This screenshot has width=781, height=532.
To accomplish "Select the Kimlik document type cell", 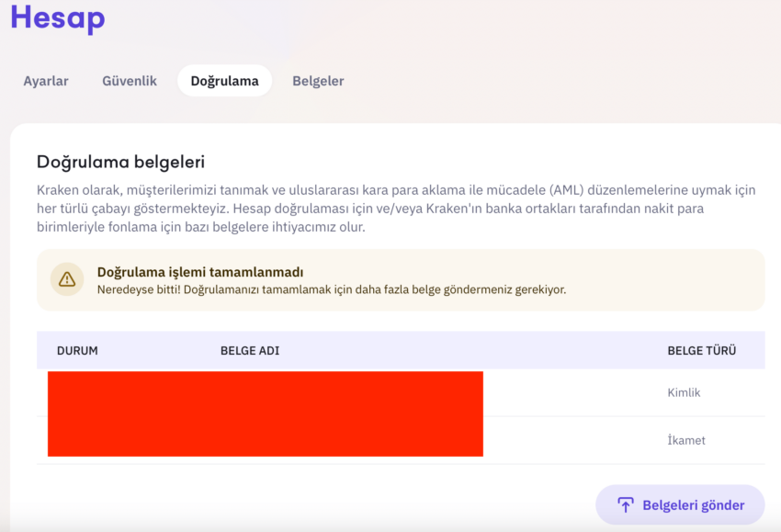I will click(x=684, y=392).
